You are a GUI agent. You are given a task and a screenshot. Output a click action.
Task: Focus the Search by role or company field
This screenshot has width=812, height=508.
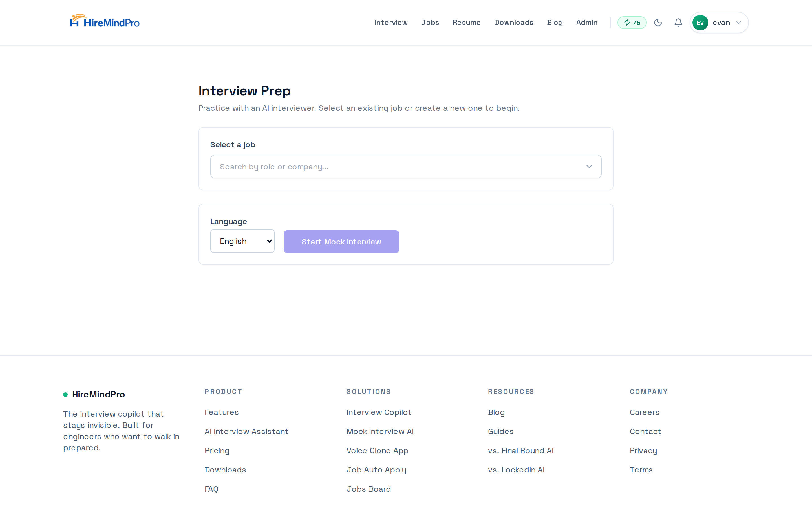click(x=406, y=167)
